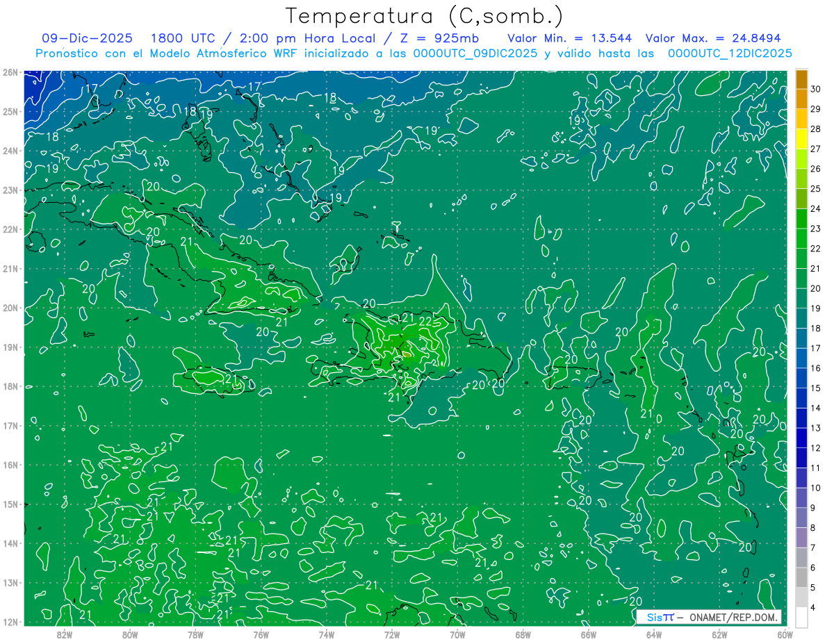Image resolution: width=834 pixels, height=644 pixels.
Task: Click the color legend value 6
Action: tap(813, 568)
